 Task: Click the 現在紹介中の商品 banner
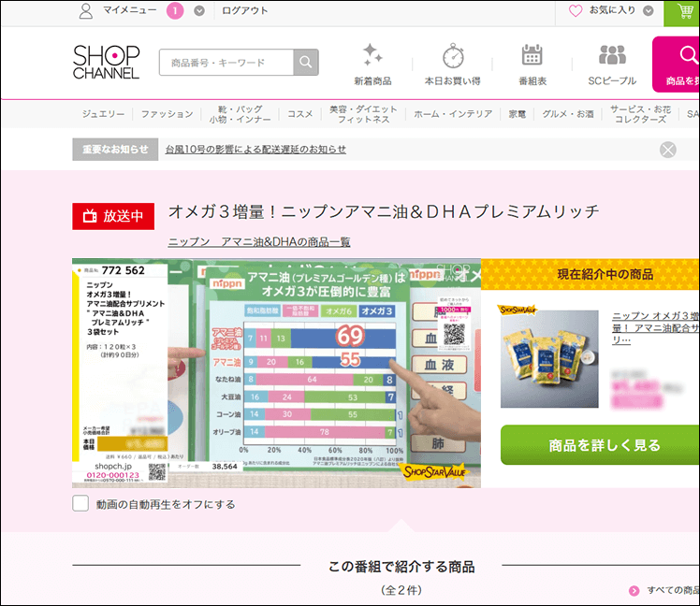tap(591, 274)
